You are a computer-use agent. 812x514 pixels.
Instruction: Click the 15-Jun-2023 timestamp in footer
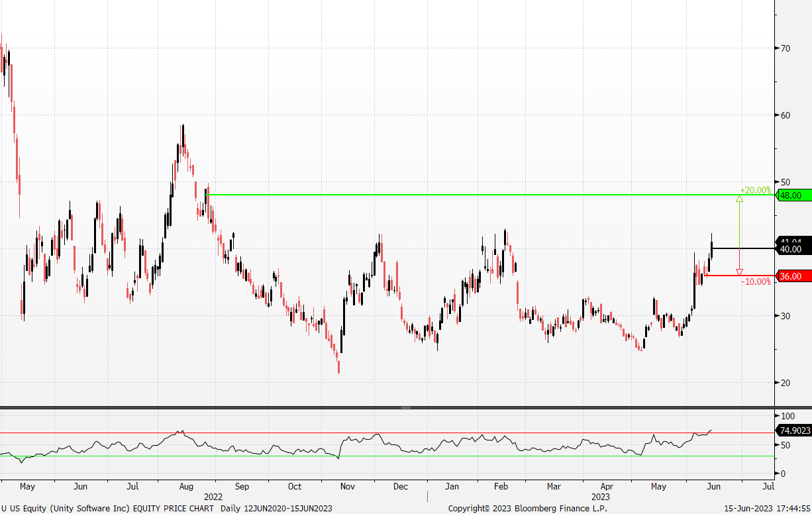click(x=766, y=508)
